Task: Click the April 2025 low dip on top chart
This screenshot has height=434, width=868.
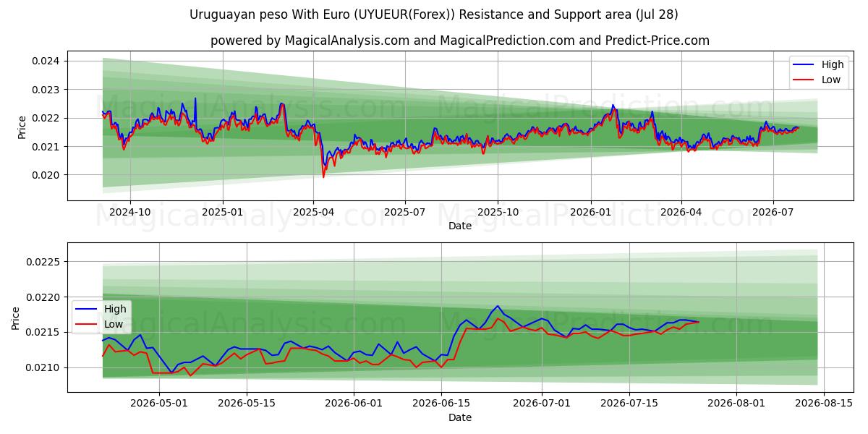Action: tap(323, 176)
